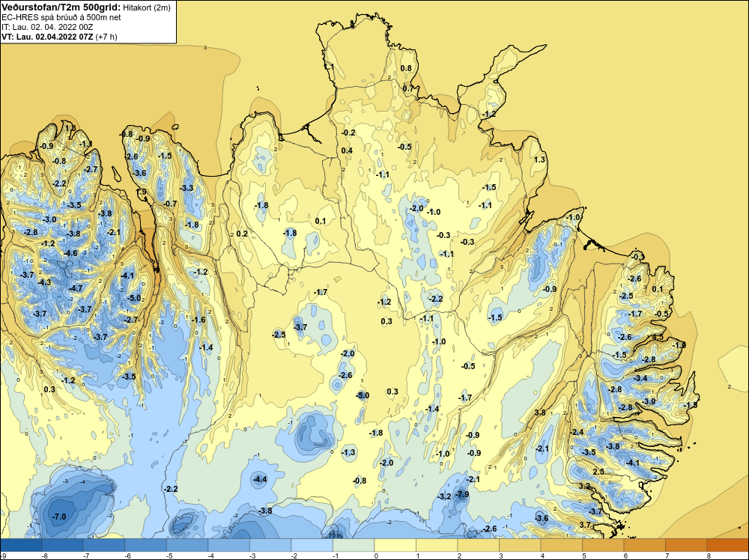Click the "-9" tick label on the color scale
The height and width of the screenshot is (560, 749).
click(3, 556)
